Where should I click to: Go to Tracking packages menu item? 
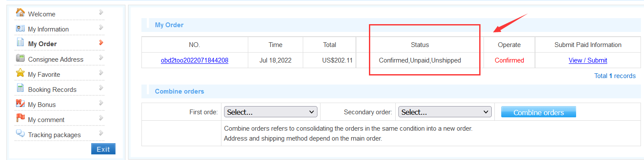click(x=54, y=135)
